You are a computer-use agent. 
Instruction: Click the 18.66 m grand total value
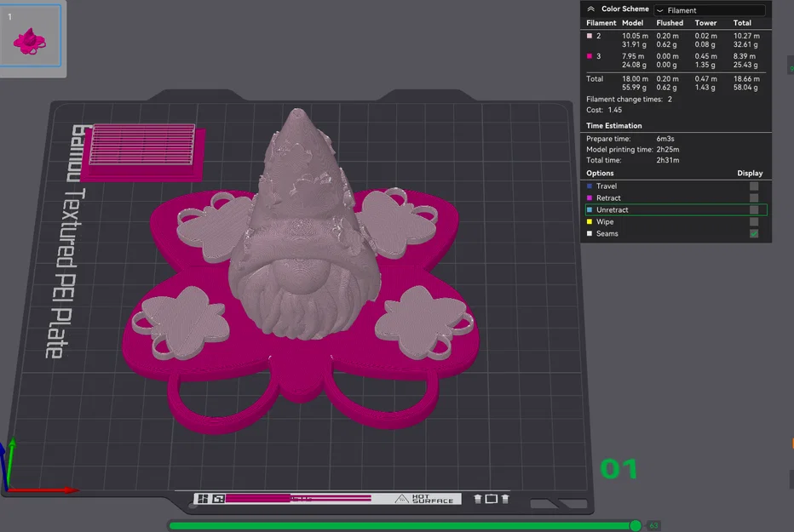point(746,79)
